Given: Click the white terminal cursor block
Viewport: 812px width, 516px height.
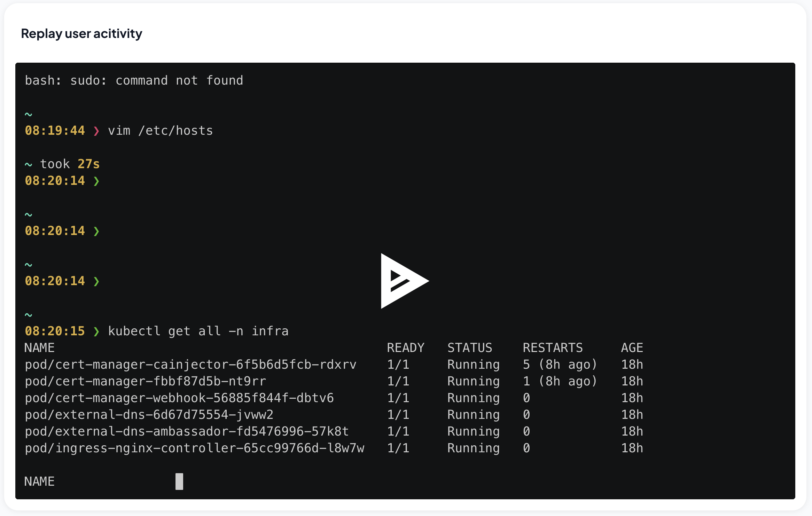Looking at the screenshot, I should [179, 481].
